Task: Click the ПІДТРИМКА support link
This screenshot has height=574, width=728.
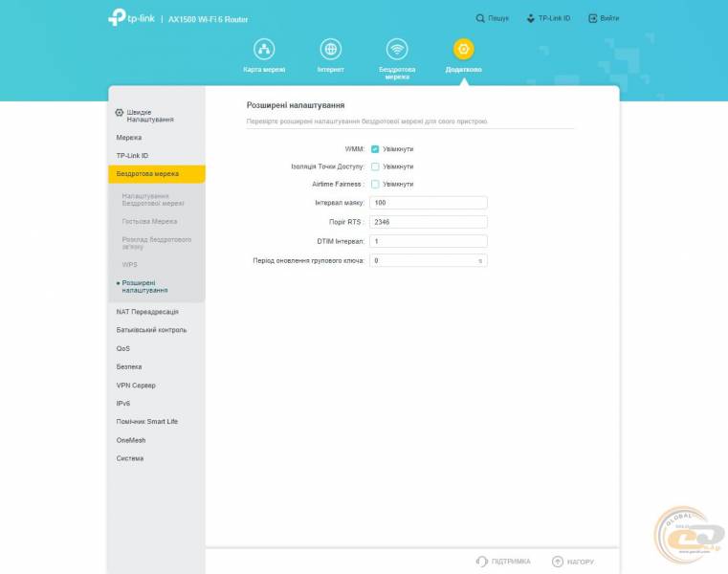Action: [x=511, y=562]
